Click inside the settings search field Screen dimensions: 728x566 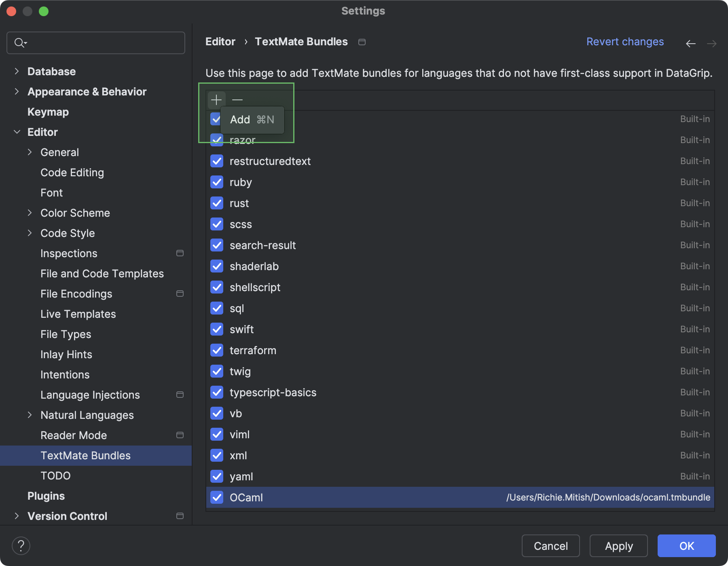tap(95, 42)
